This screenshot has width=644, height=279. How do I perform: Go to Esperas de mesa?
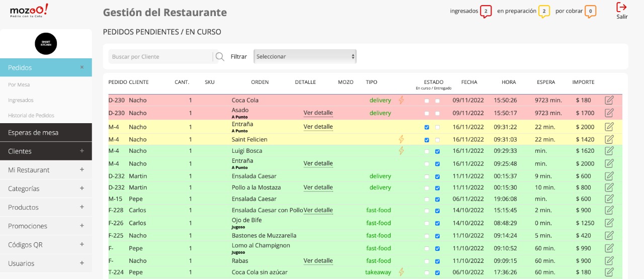[46, 133]
